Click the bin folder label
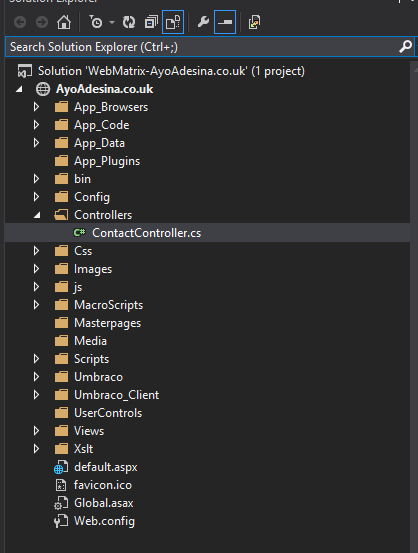418x553 pixels. pos(83,179)
